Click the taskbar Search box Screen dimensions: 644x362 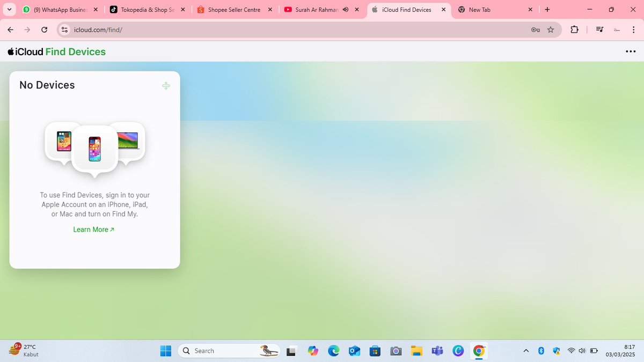(229, 351)
